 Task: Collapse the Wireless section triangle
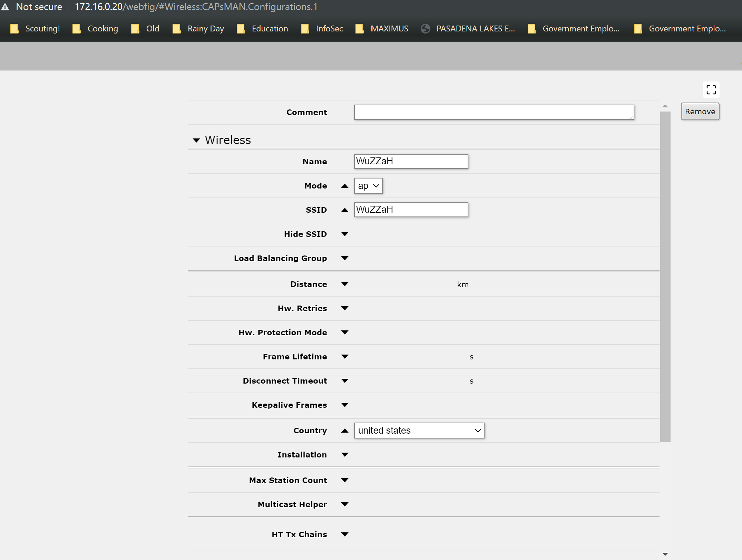[x=196, y=140]
